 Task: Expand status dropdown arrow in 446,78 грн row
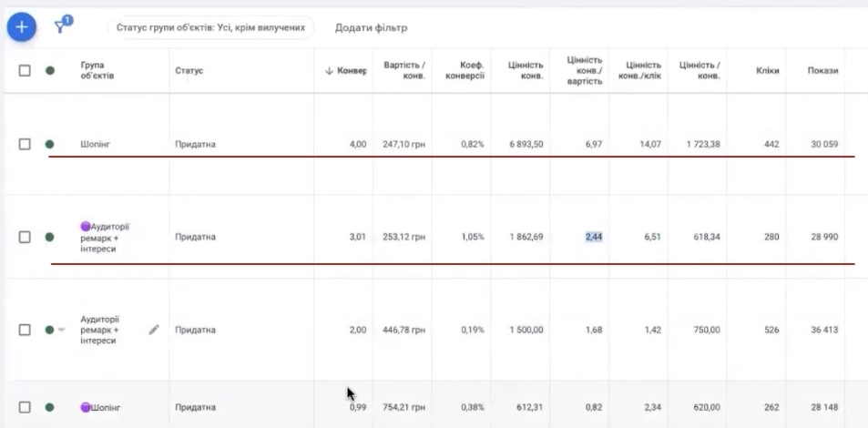click(x=61, y=330)
